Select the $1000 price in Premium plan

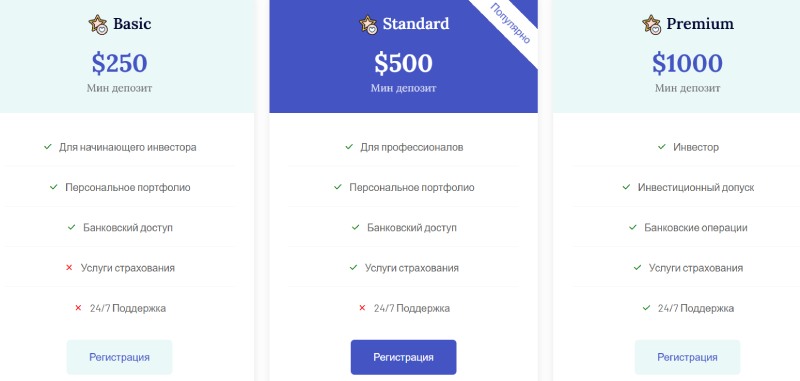coord(687,63)
